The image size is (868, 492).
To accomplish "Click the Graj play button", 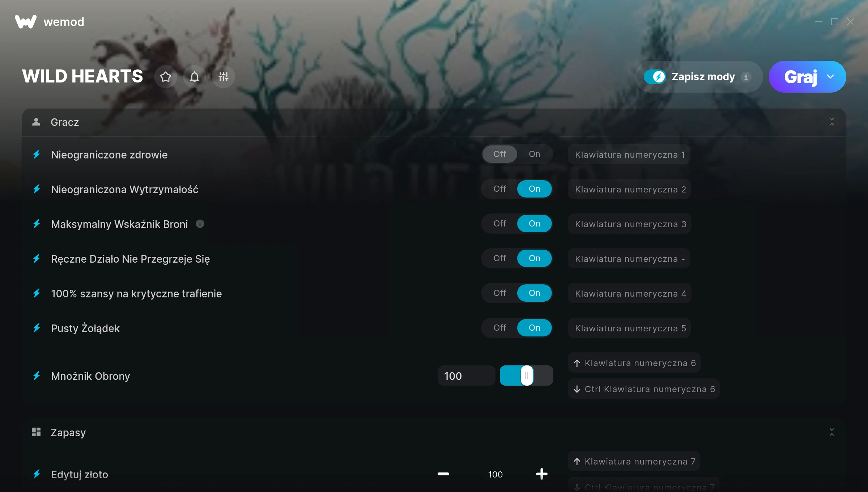I will click(800, 77).
